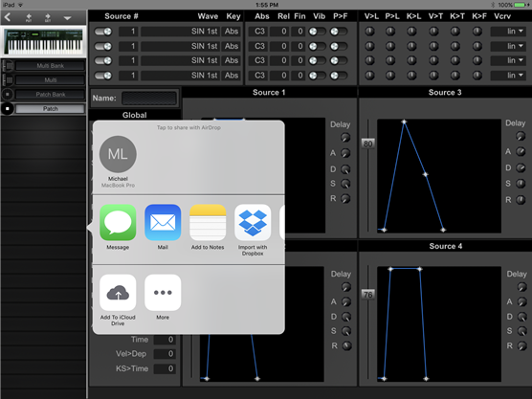Toggle Vib switch in fourth source row
The width and height of the screenshot is (532, 399).
[x=317, y=76]
